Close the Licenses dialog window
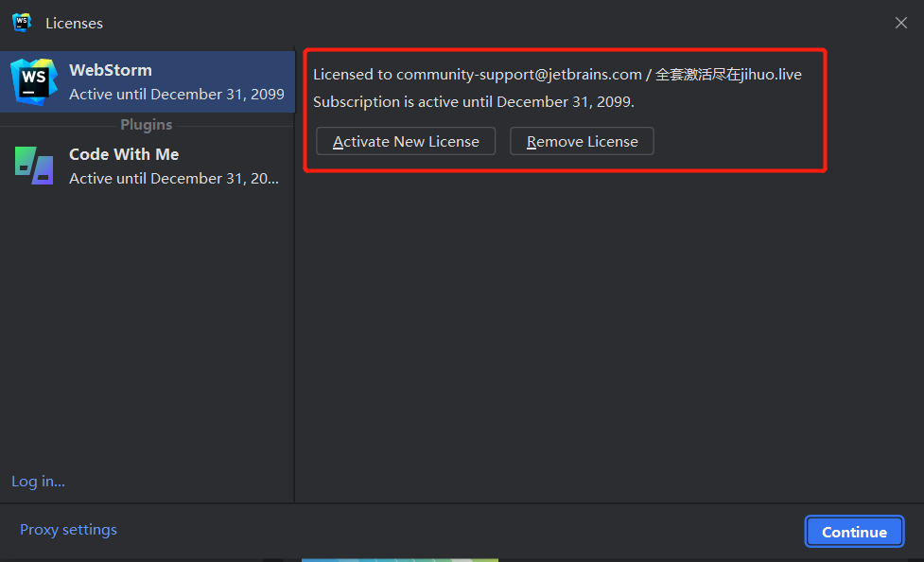 point(900,23)
